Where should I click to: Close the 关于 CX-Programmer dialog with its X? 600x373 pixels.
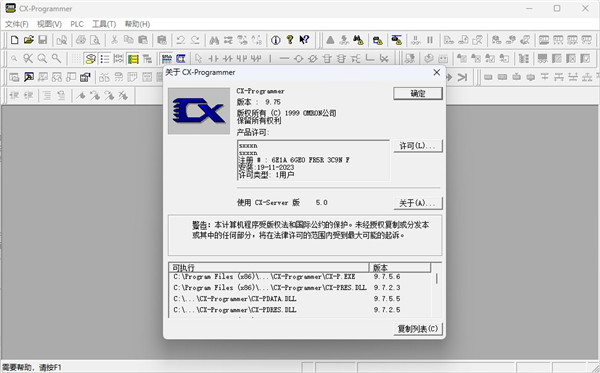pyautogui.click(x=437, y=72)
